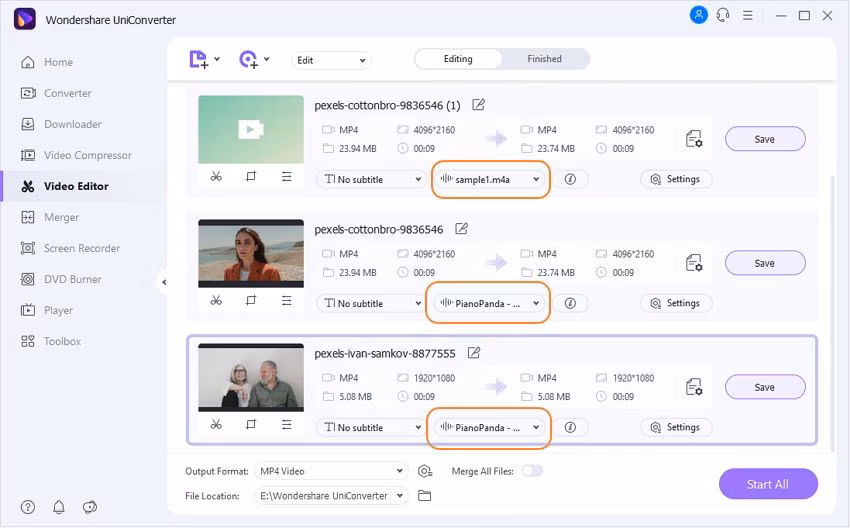Rename pexels-ivan-samkov-8877555 via its edit icon
This screenshot has width=850, height=528.
click(474, 353)
